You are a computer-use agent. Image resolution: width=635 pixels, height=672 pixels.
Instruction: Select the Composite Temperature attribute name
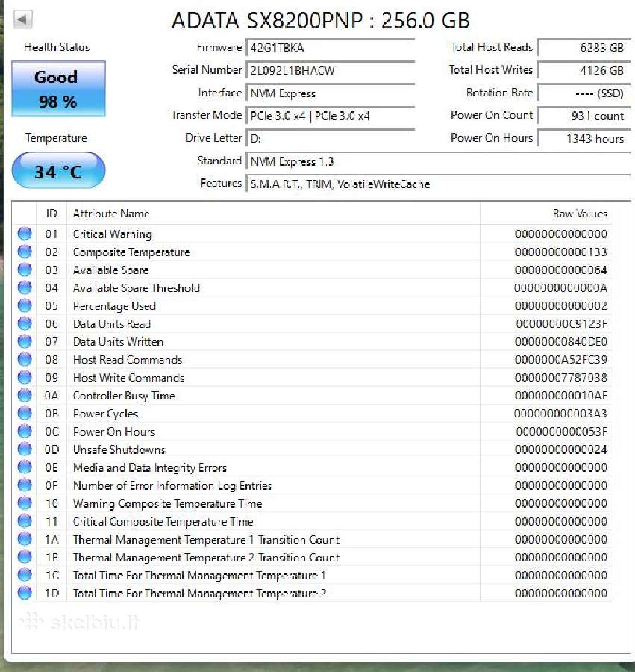[x=131, y=252]
